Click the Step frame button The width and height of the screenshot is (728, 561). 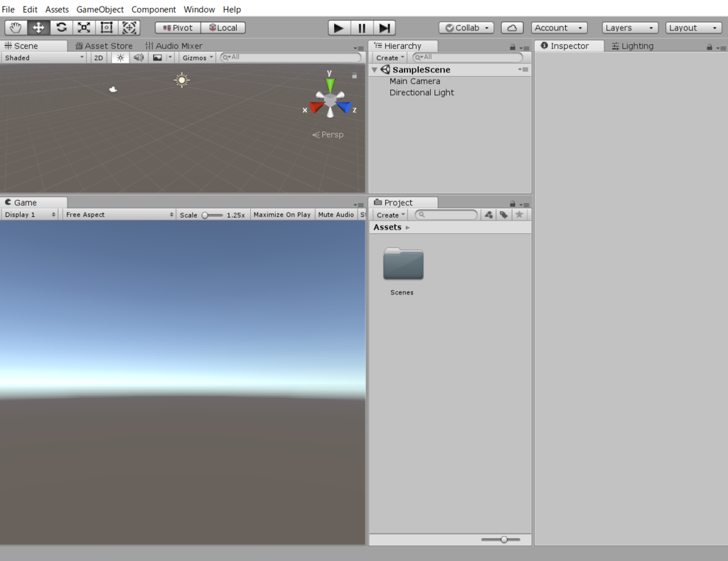point(385,28)
